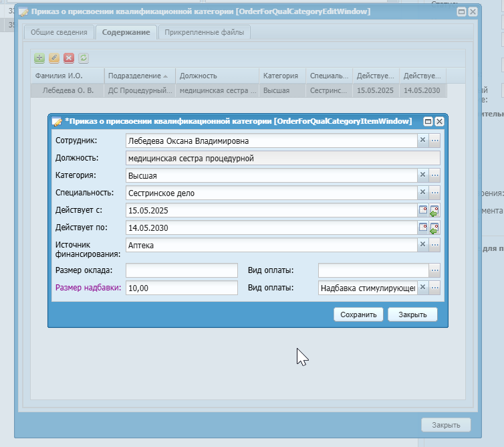Clear the Источник финансирования field
The image size is (504, 447).
click(422, 245)
